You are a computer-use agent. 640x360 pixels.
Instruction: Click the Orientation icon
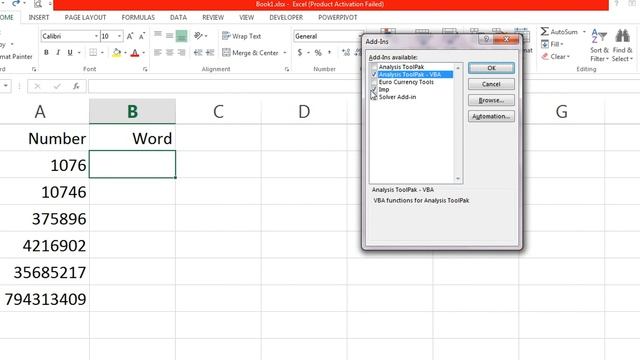click(x=198, y=36)
